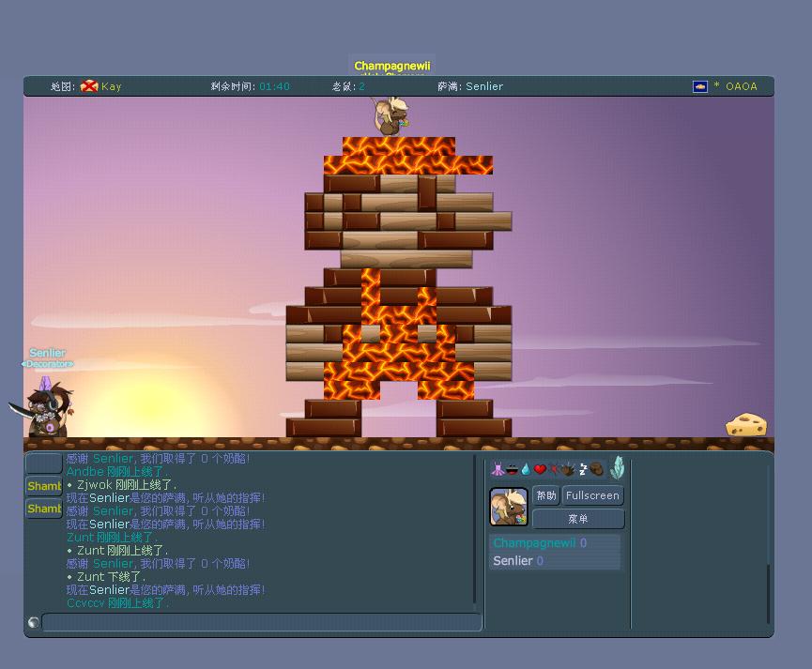Screen dimensions: 812x669
Task: Trigger the red heart kiss emote
Action: pos(540,469)
